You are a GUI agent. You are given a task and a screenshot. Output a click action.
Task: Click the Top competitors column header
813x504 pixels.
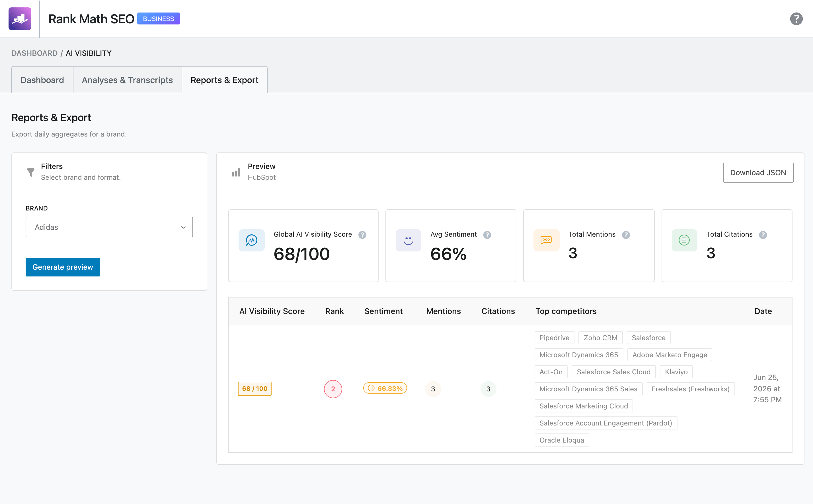[x=566, y=311]
